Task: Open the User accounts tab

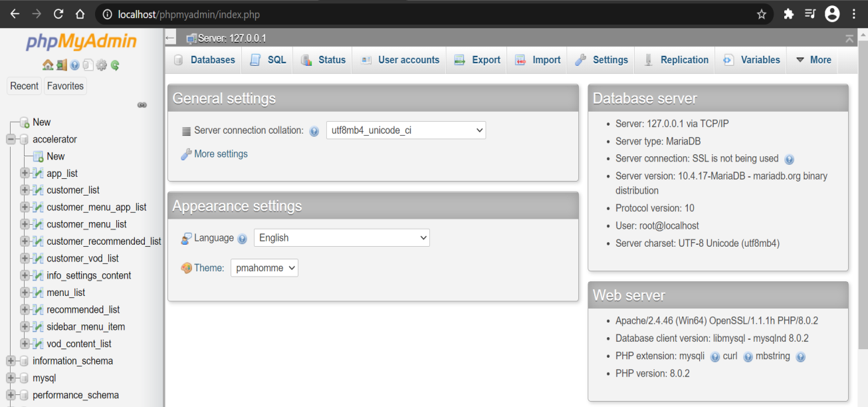Action: coord(400,60)
